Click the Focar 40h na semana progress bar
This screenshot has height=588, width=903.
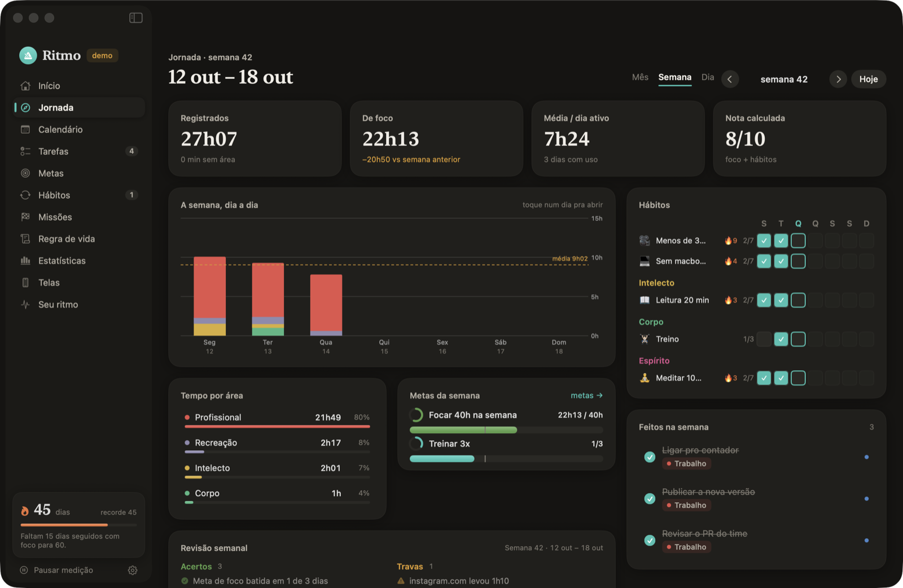click(506, 430)
